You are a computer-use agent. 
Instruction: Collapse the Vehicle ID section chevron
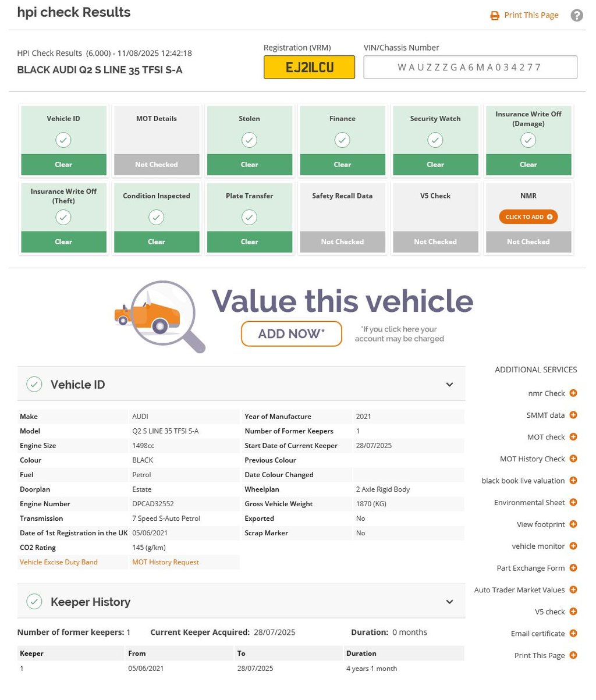pyautogui.click(x=449, y=385)
